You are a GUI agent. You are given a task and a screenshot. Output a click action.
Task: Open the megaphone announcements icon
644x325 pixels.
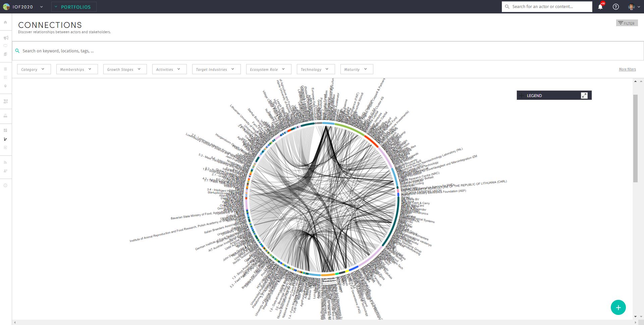(x=6, y=38)
